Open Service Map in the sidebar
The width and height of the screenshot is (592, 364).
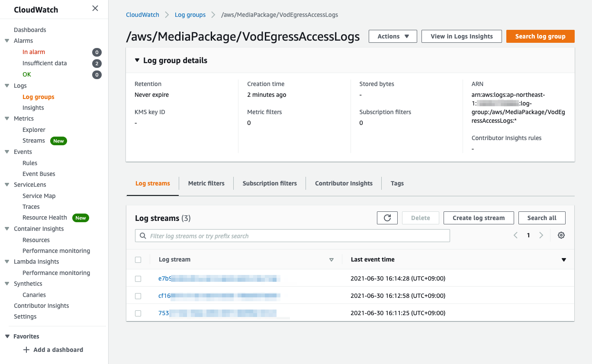pos(39,196)
